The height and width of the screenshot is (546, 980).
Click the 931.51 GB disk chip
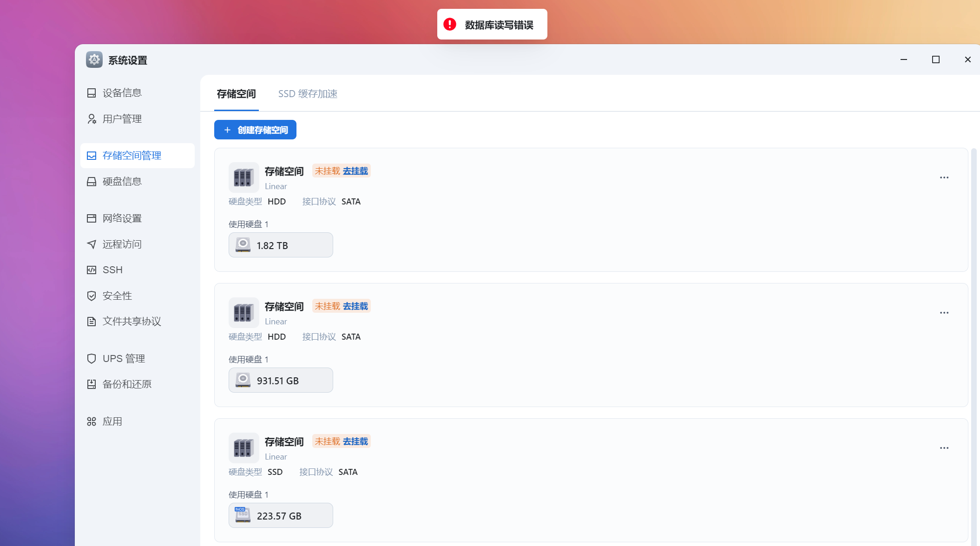click(x=281, y=380)
